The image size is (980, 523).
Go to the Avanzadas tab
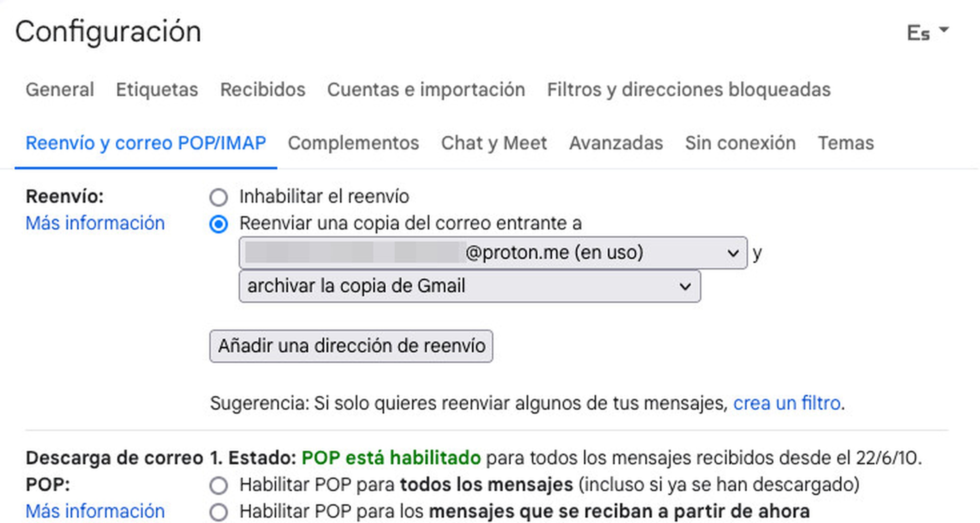coord(616,143)
